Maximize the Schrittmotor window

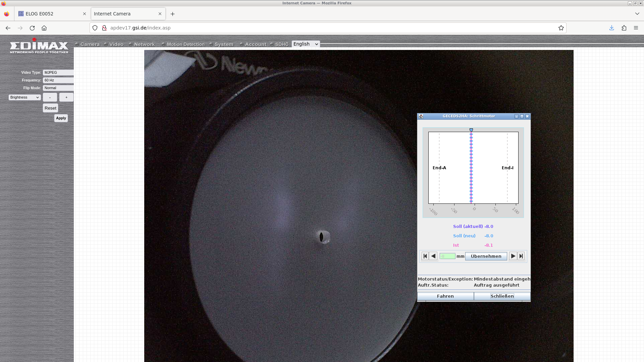click(522, 116)
